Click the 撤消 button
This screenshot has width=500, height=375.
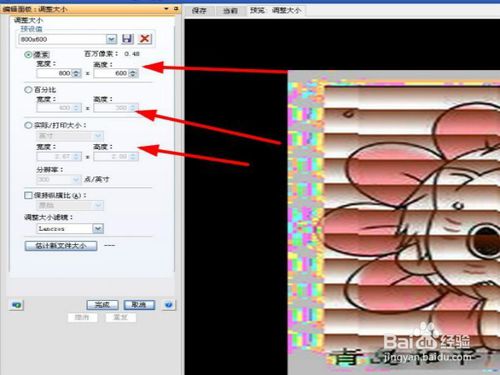82,317
